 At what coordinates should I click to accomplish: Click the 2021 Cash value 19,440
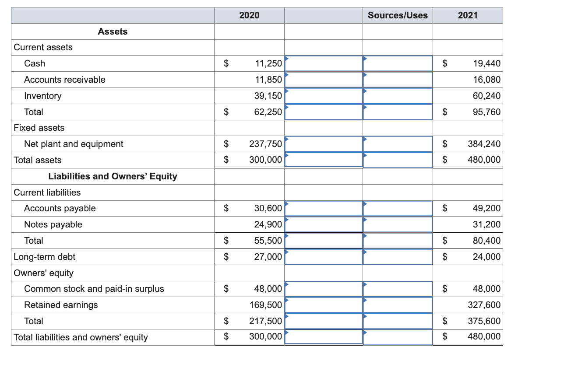coord(486,63)
